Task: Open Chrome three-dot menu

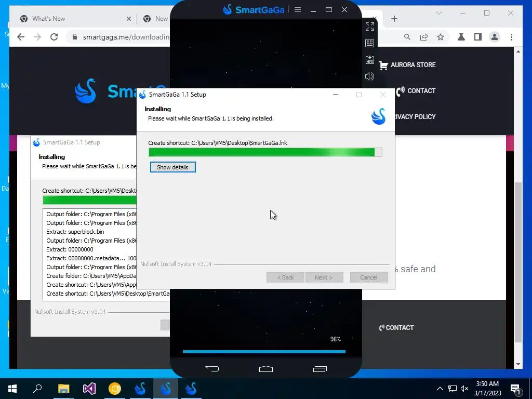Action: coord(511,37)
